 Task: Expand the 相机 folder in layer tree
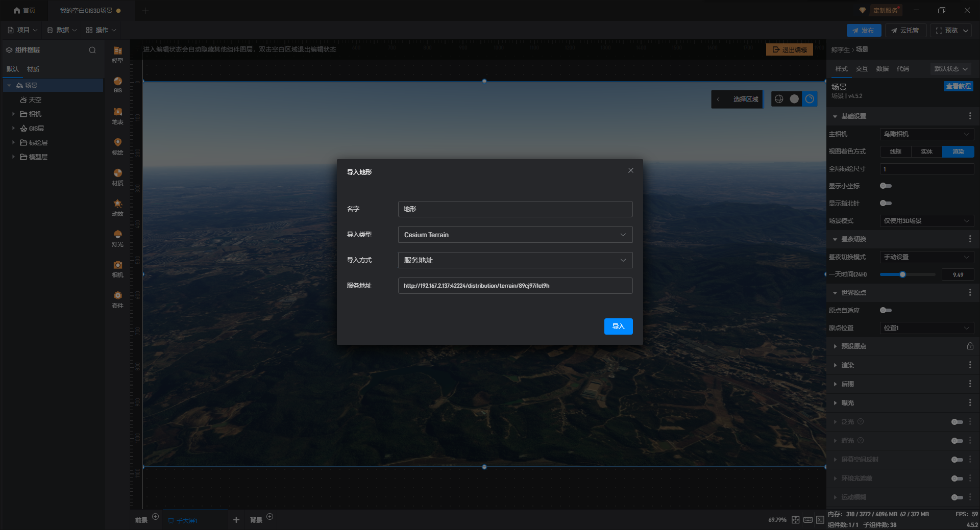click(13, 114)
